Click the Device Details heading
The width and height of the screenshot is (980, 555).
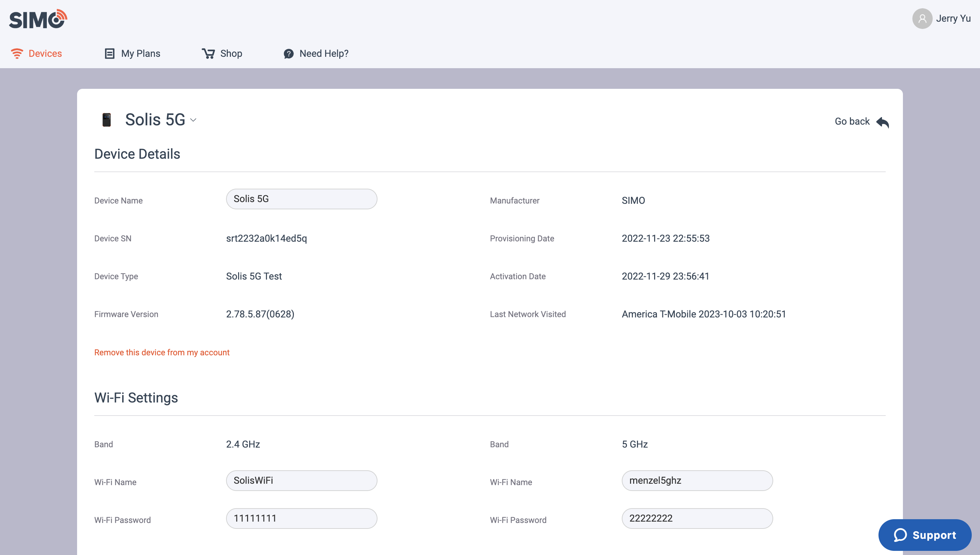click(137, 154)
